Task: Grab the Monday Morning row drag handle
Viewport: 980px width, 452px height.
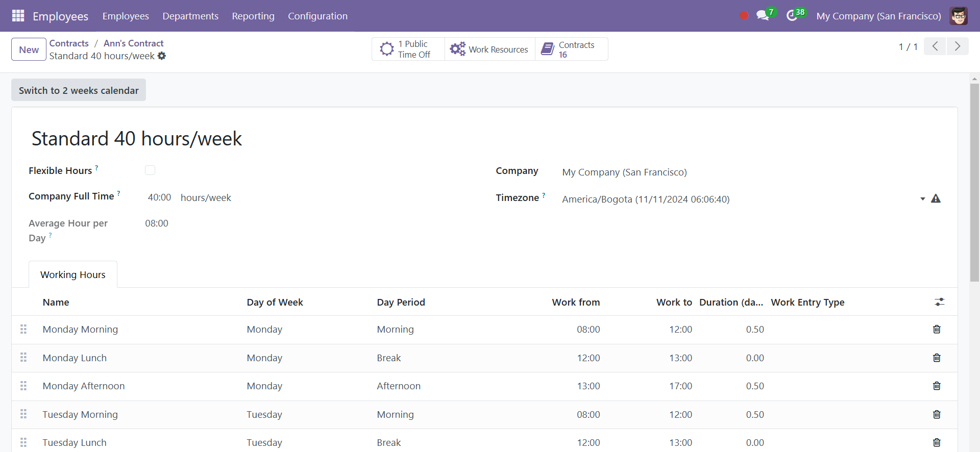Action: (x=23, y=329)
